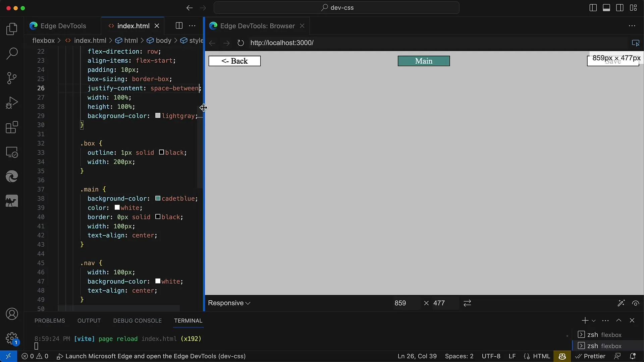Close the index.html editor tab

click(157, 26)
